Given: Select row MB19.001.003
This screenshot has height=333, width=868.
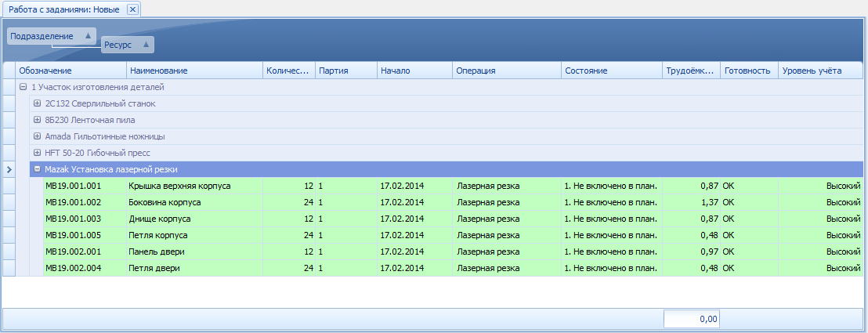Looking at the screenshot, I should [x=453, y=219].
